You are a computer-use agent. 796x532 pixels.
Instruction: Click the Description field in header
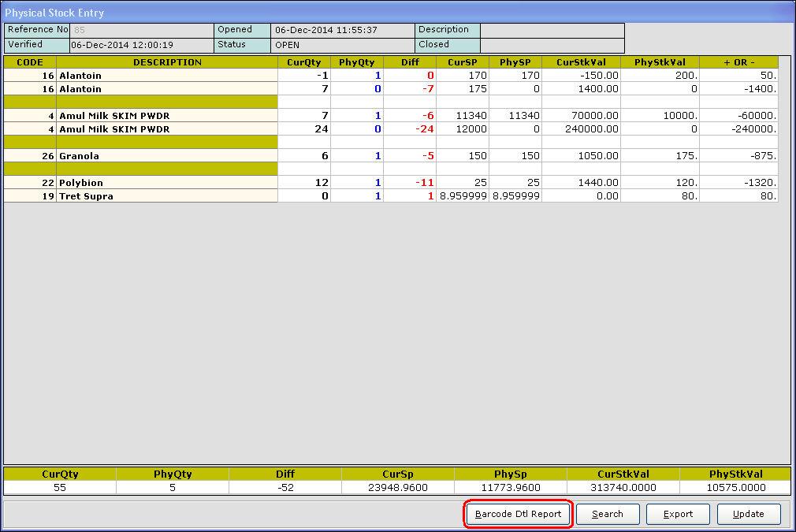(552, 30)
